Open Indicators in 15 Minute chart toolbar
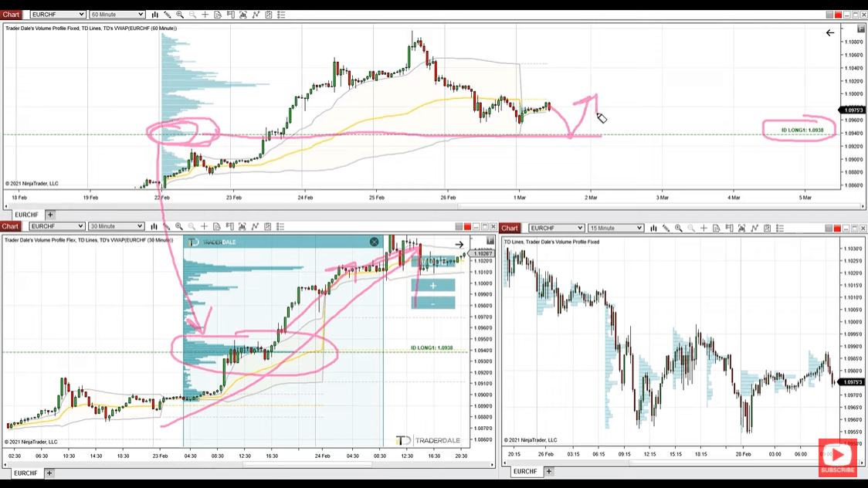 [x=754, y=228]
